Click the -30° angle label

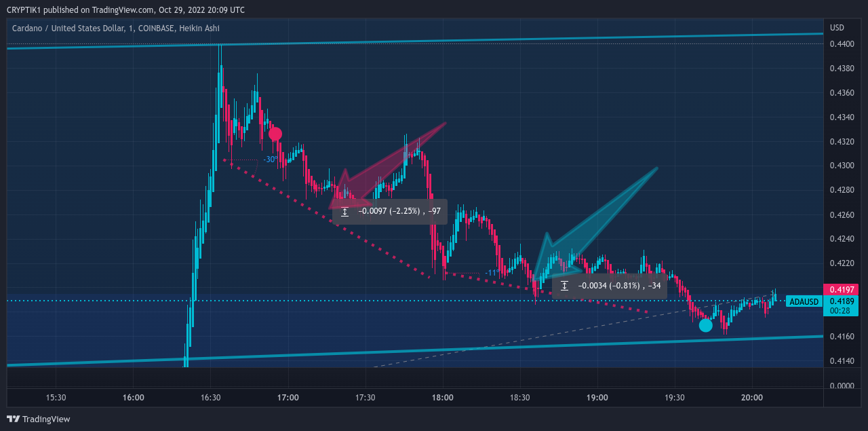[x=270, y=160]
